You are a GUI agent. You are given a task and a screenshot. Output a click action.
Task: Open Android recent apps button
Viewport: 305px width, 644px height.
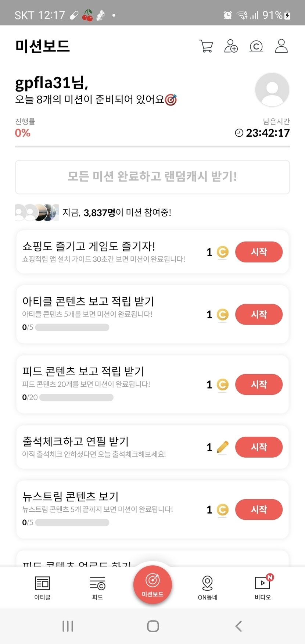[68, 626]
